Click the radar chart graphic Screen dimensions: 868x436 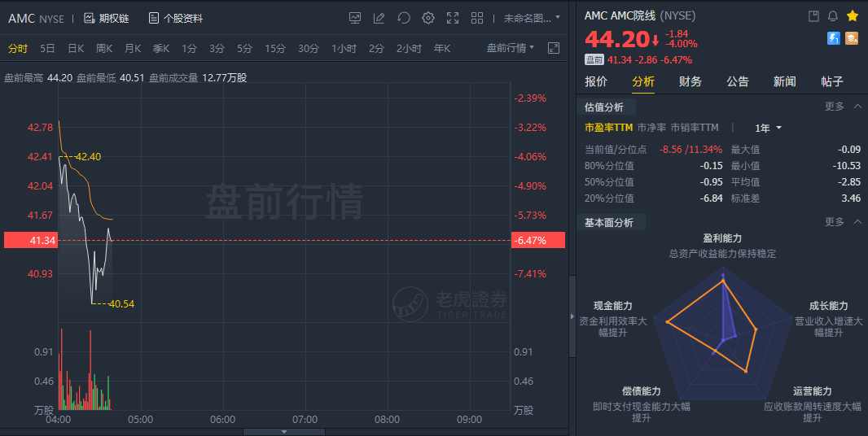pyautogui.click(x=723, y=331)
